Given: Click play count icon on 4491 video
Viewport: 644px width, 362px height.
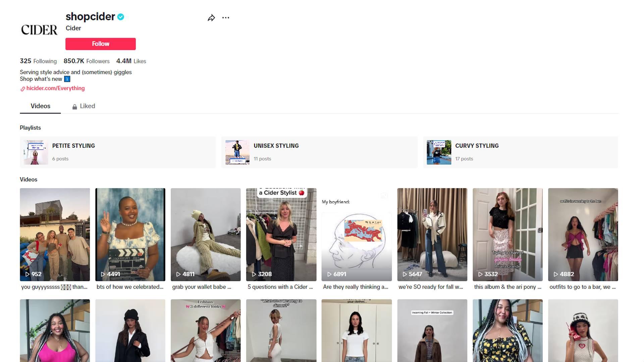Looking at the screenshot, I should 103,274.
